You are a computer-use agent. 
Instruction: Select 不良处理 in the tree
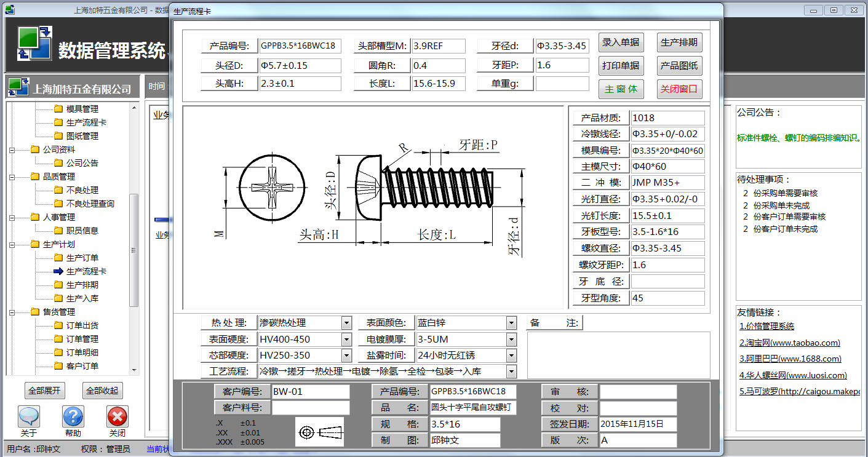[x=82, y=190]
